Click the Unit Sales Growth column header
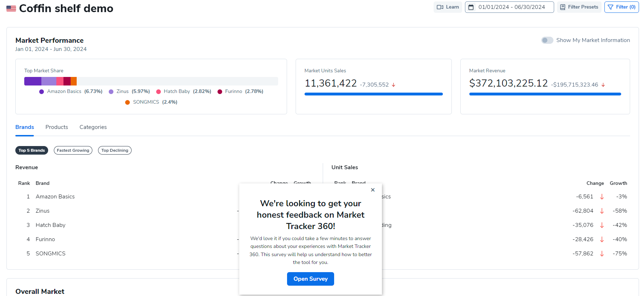This screenshot has height=296, width=644. (618, 183)
